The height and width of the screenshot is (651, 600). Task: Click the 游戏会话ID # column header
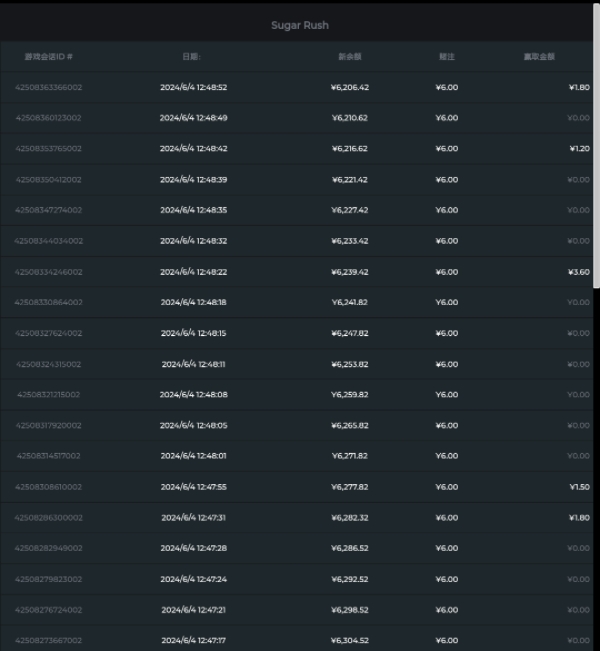[x=48, y=57]
